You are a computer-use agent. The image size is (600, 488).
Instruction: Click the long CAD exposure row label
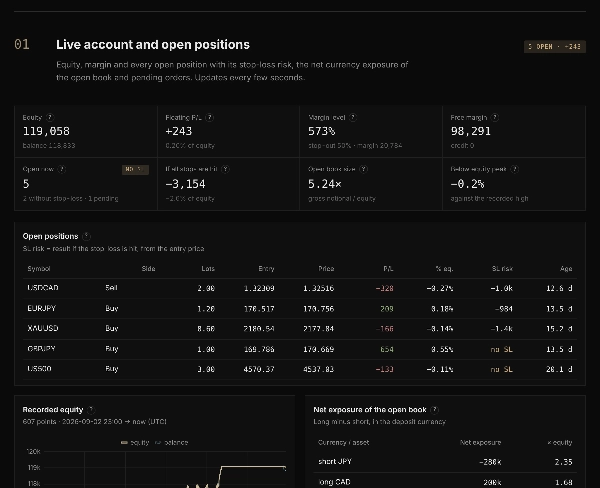pyautogui.click(x=334, y=482)
